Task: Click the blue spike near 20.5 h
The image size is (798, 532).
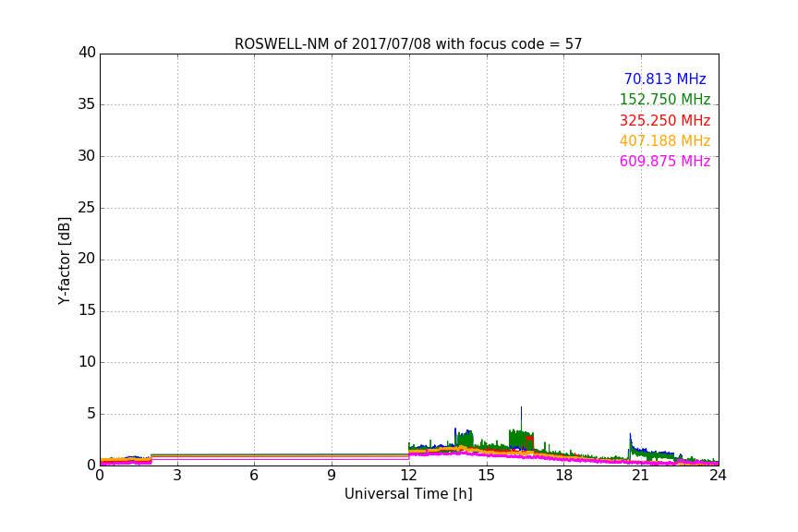Action: 630,436
